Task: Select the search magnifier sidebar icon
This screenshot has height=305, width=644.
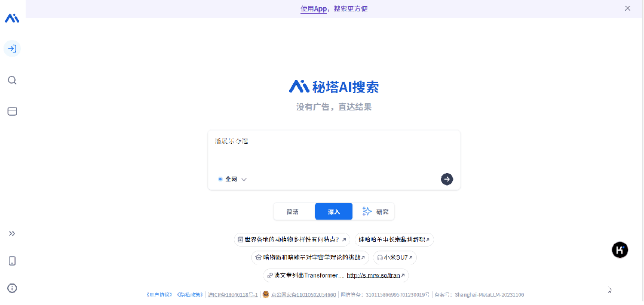Action: (x=13, y=80)
